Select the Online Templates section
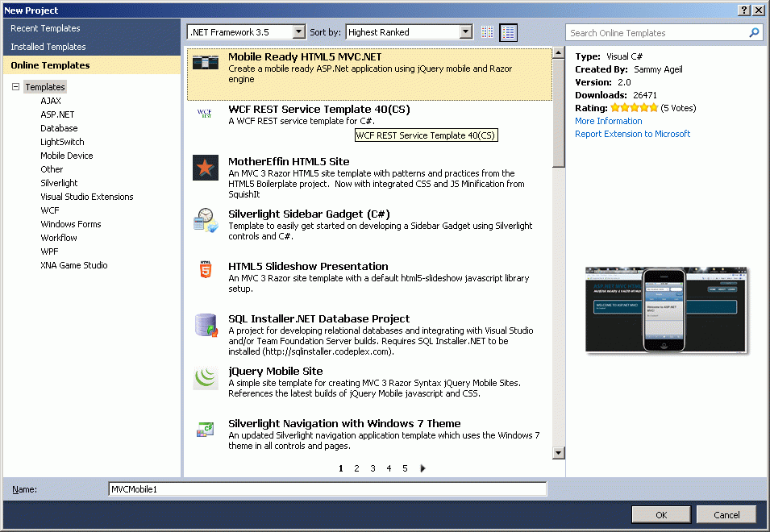This screenshot has width=770, height=532. click(92, 64)
